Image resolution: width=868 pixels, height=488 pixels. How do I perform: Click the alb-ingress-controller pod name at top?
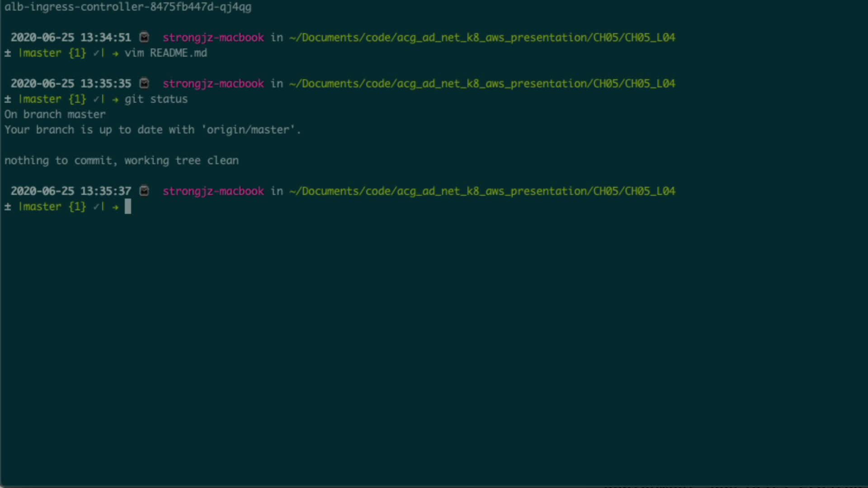point(128,7)
